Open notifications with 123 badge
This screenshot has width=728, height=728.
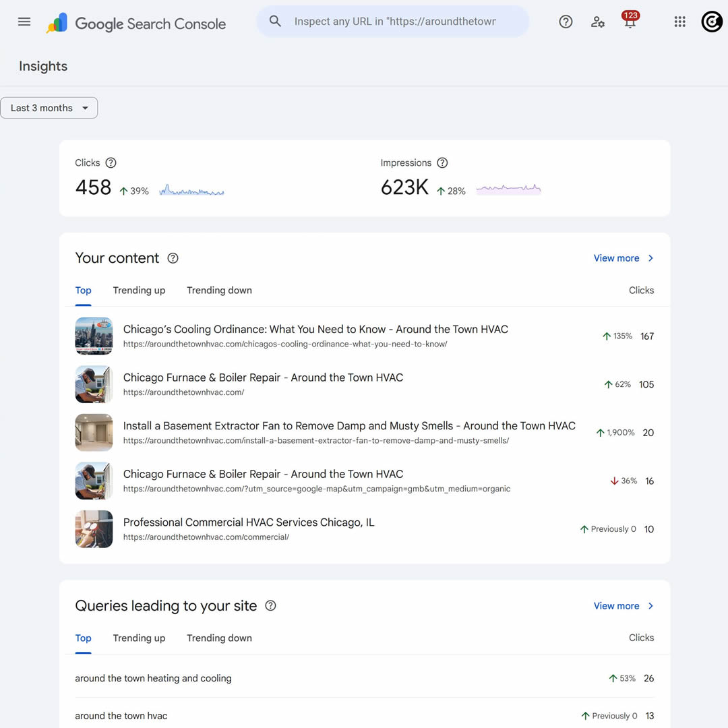point(630,20)
